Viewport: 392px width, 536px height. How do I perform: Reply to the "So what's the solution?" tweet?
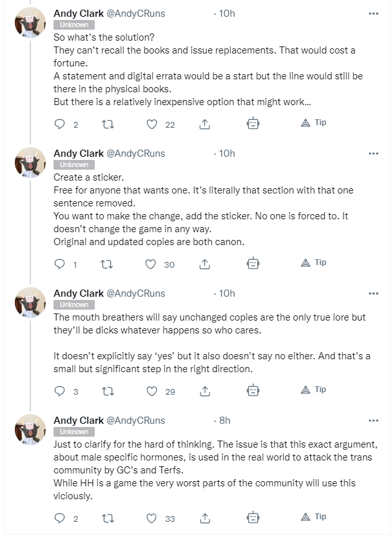tap(60, 124)
